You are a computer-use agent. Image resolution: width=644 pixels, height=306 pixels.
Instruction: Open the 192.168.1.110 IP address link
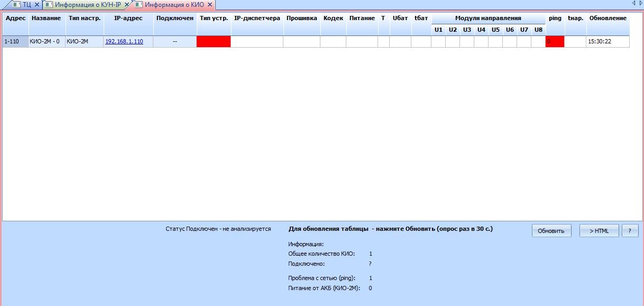pos(124,41)
